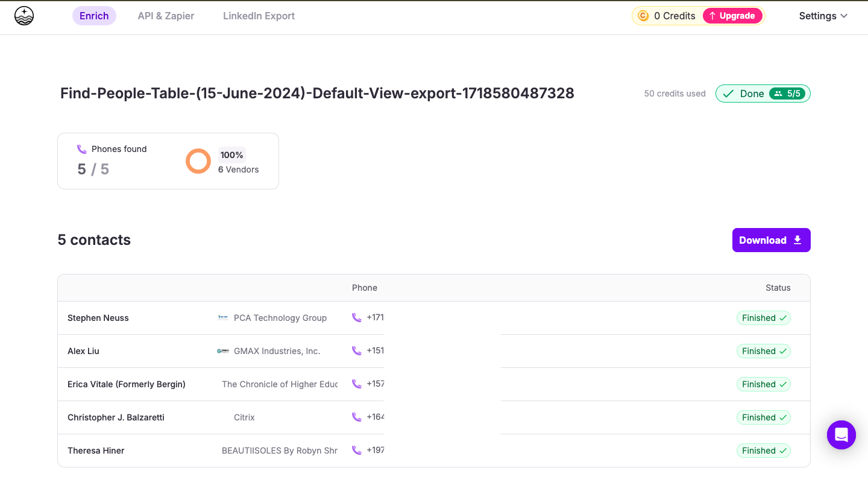
Task: Open the chat support bubble
Action: [x=841, y=435]
